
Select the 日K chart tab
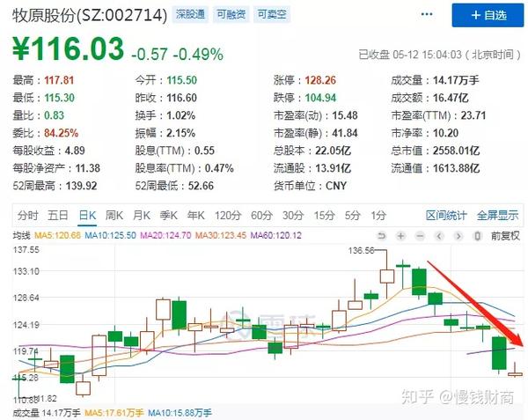coord(87,215)
